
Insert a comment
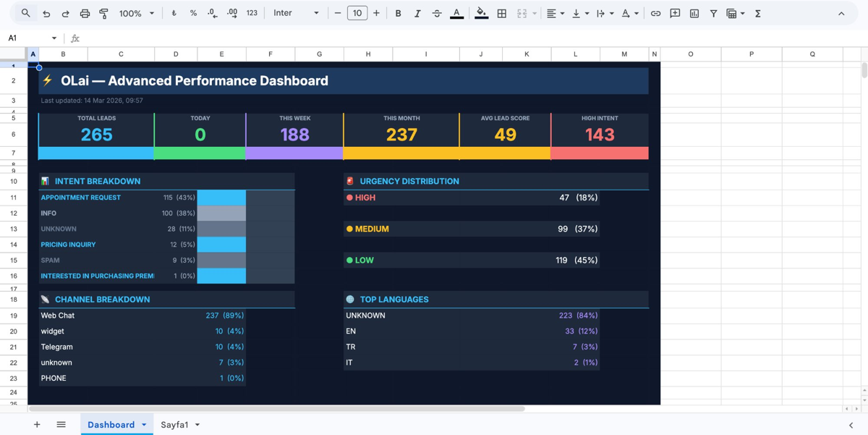(x=674, y=12)
